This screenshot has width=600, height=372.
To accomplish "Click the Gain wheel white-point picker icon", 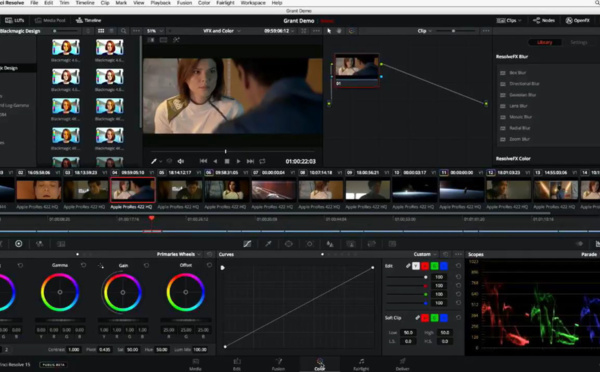I will 101,266.
